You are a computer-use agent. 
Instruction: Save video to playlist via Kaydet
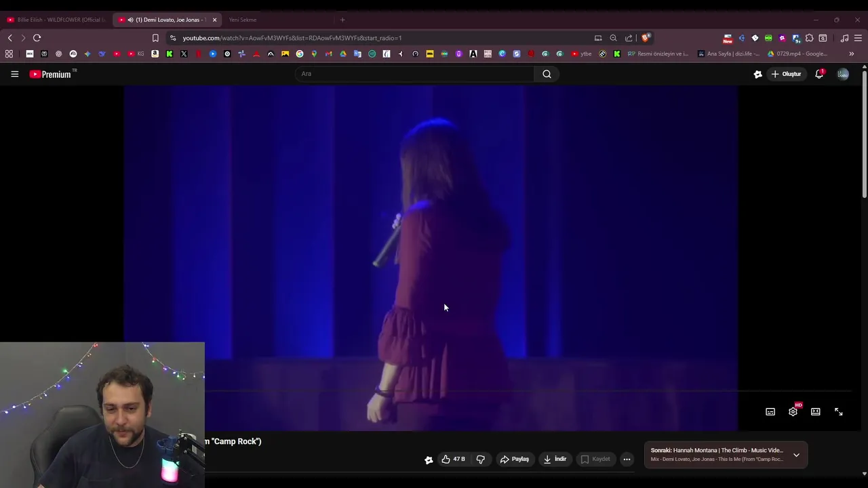(x=595, y=459)
